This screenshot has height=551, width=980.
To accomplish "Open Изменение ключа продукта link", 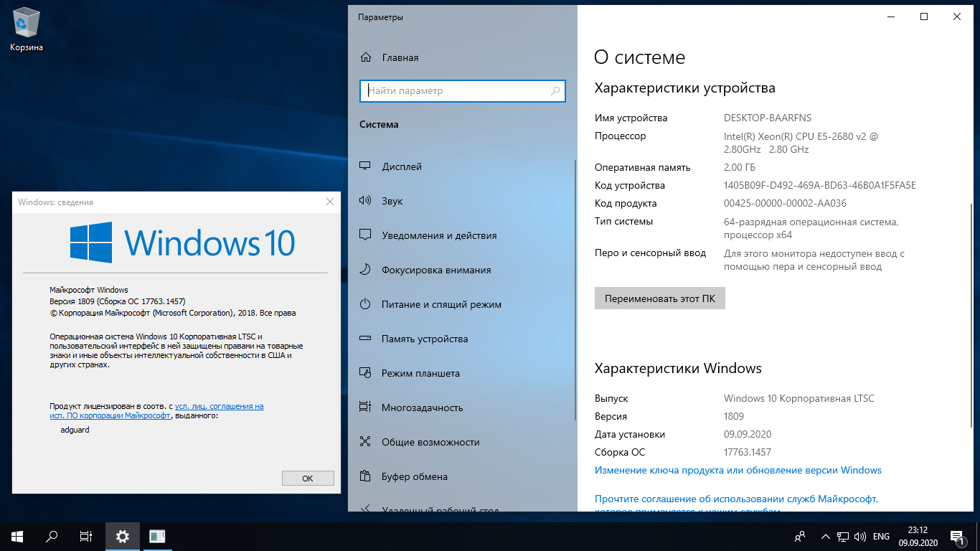I will [738, 471].
